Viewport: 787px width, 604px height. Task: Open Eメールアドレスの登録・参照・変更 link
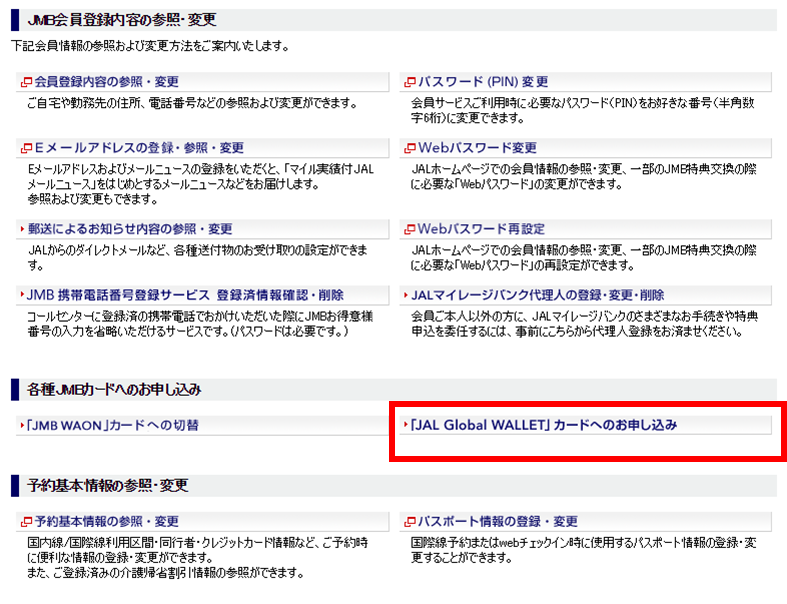139,148
